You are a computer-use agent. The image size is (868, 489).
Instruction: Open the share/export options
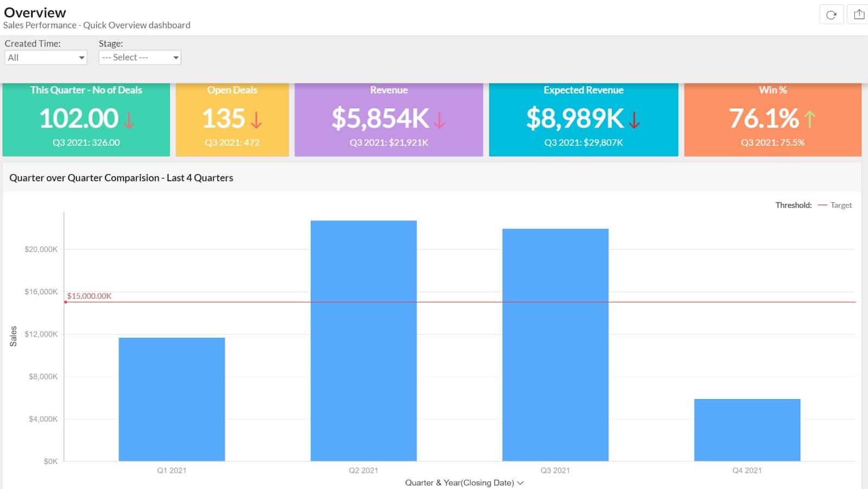pos(859,15)
